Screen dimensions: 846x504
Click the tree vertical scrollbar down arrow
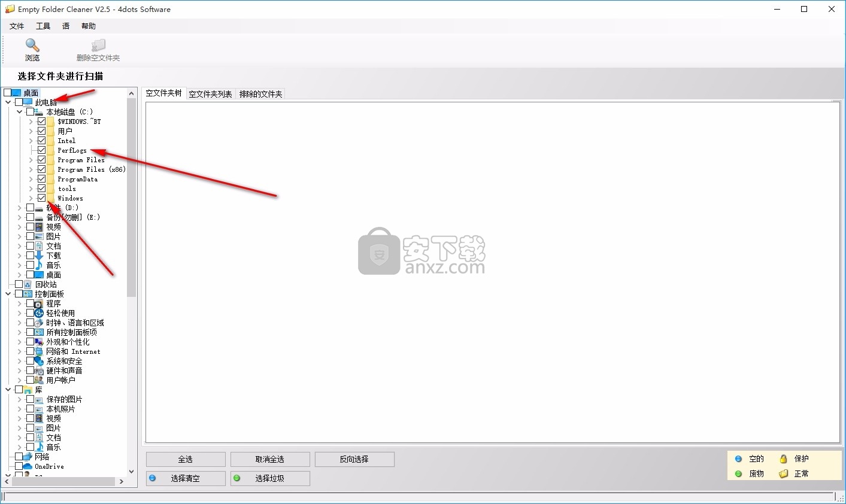coord(132,472)
